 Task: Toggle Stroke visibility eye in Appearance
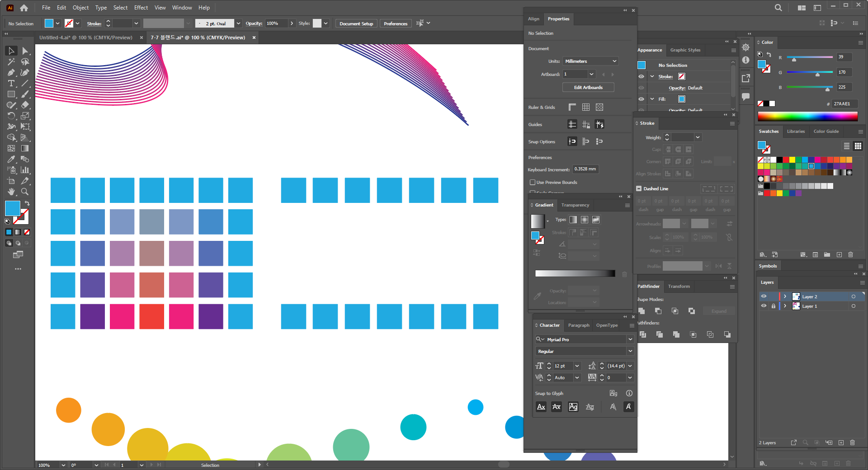(x=642, y=76)
